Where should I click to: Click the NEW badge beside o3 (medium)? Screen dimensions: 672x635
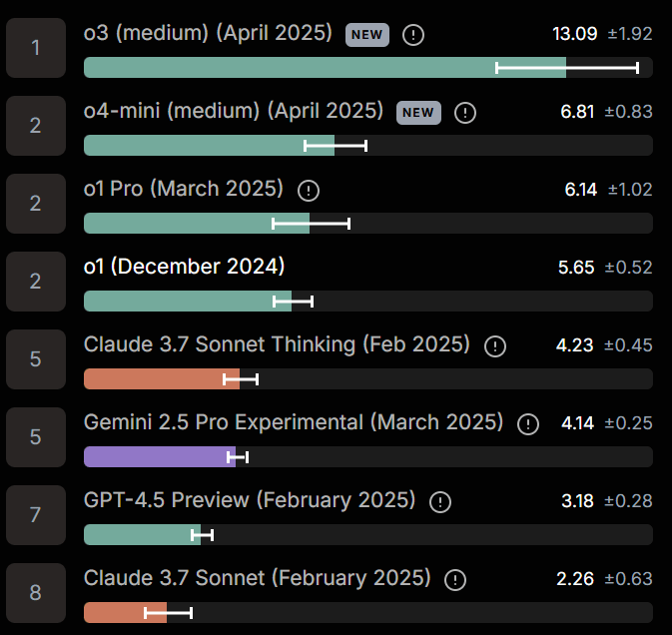(366, 35)
